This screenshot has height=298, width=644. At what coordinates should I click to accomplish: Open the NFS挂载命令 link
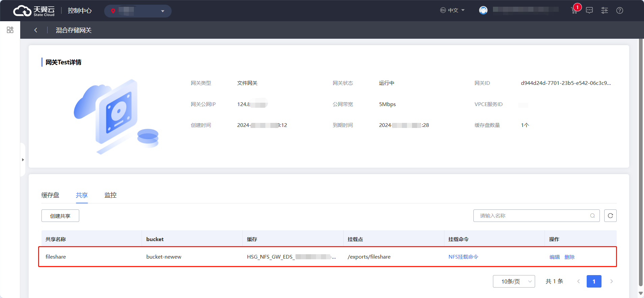coord(463,257)
